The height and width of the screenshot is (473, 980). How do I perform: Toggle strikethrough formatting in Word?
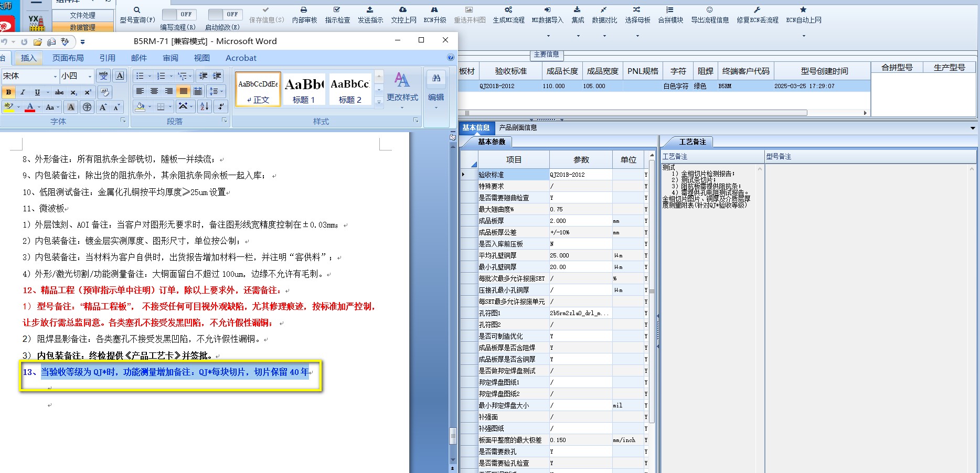[59, 92]
